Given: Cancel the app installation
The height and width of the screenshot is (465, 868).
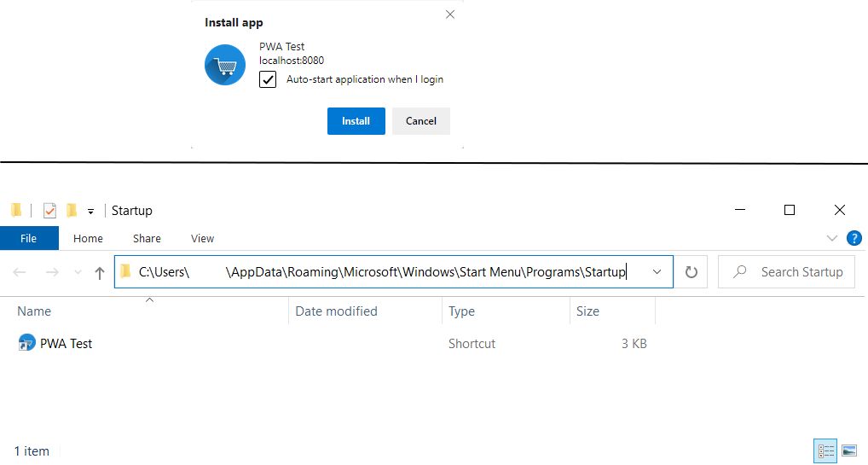Looking at the screenshot, I should coord(420,121).
